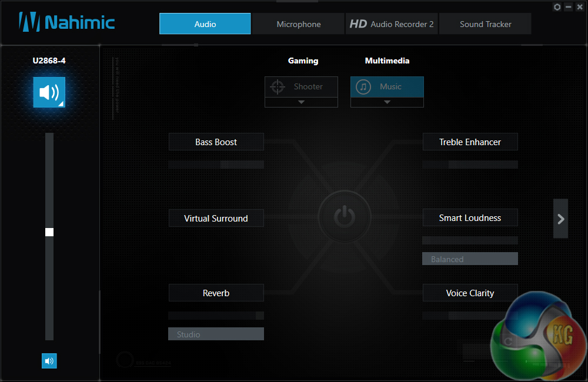Click the music note icon
The height and width of the screenshot is (382, 588).
[363, 86]
